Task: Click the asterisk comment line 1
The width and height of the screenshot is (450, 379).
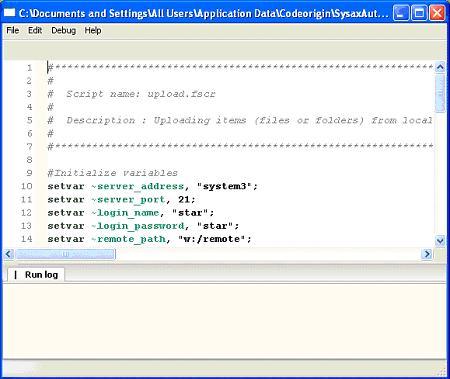Action: coord(240,68)
